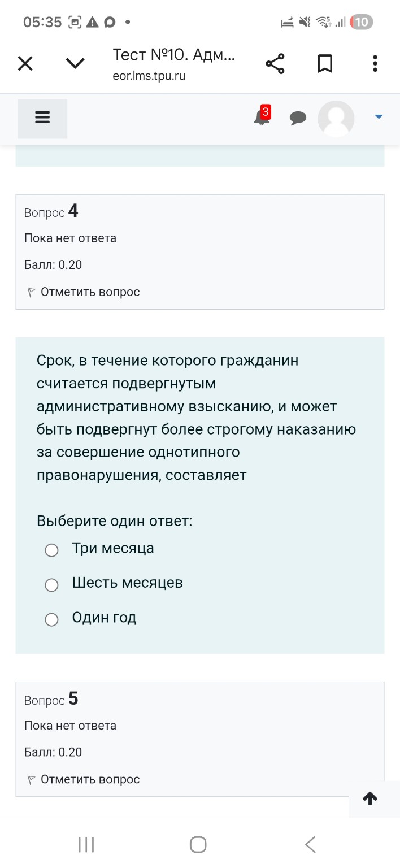Image resolution: width=400 pixels, height=868 pixels.
Task: Collapse the custom tab with the chevron
Action: tap(75, 63)
